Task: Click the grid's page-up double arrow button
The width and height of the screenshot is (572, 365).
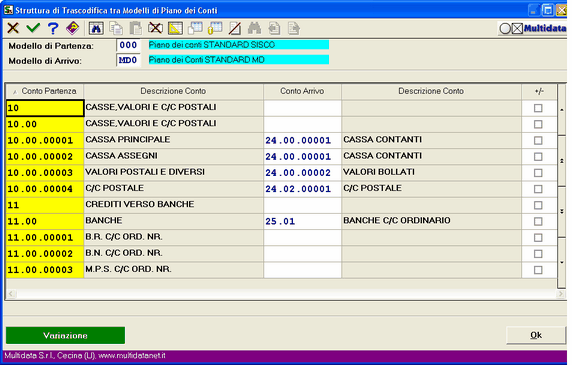Action: (x=562, y=160)
